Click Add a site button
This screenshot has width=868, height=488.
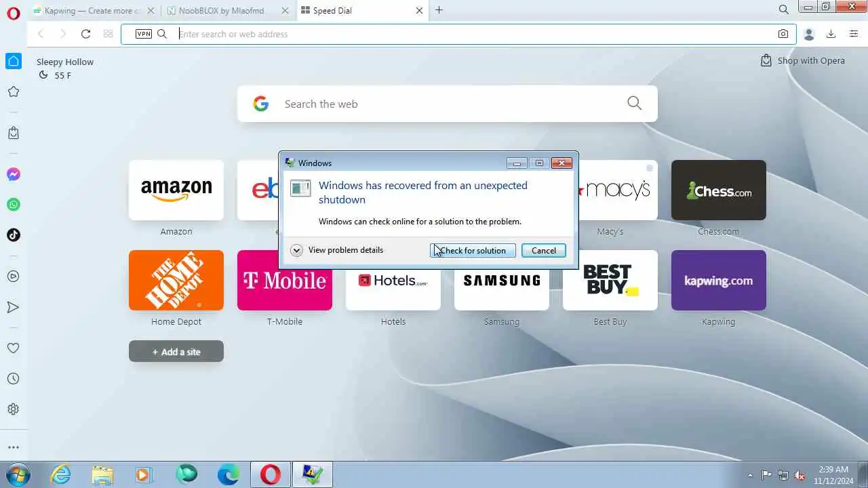[176, 352]
